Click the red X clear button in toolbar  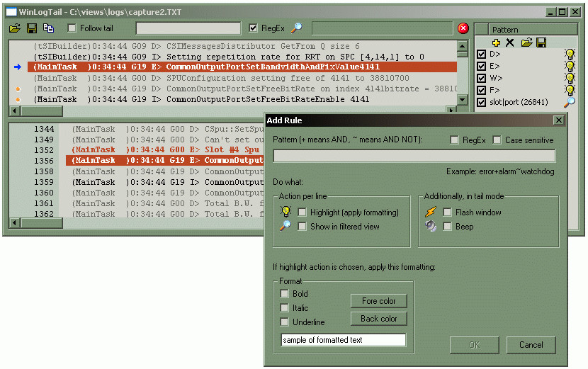point(463,28)
